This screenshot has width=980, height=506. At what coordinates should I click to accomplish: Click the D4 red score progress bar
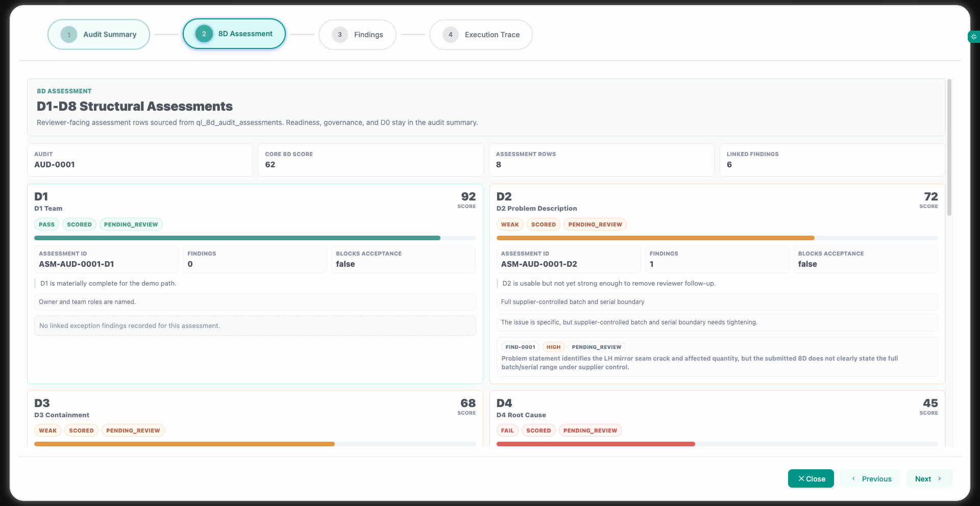point(717,444)
